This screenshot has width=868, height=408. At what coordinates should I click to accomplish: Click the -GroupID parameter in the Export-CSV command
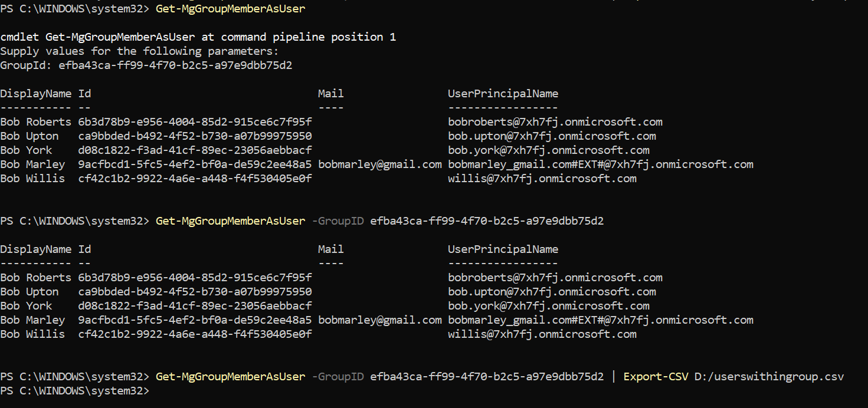(x=338, y=377)
